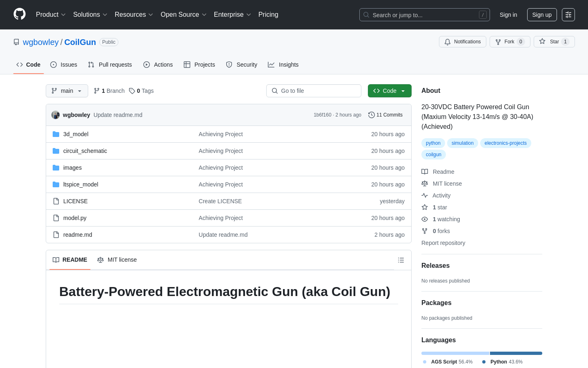
Task: Click the LICENSE file icon
Action: (56, 201)
